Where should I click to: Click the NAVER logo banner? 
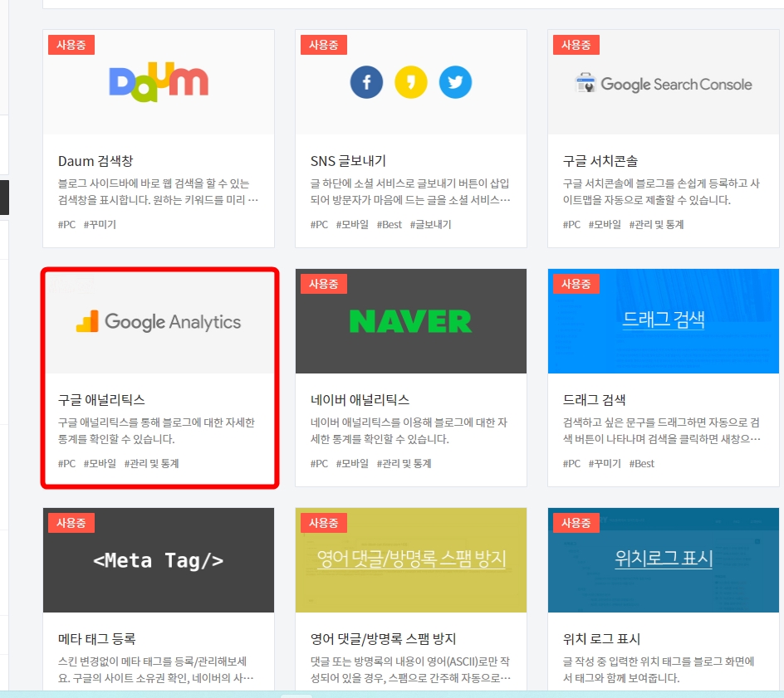410,320
